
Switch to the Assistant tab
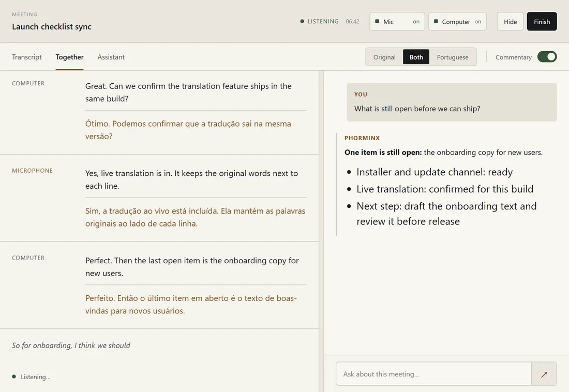(x=111, y=57)
